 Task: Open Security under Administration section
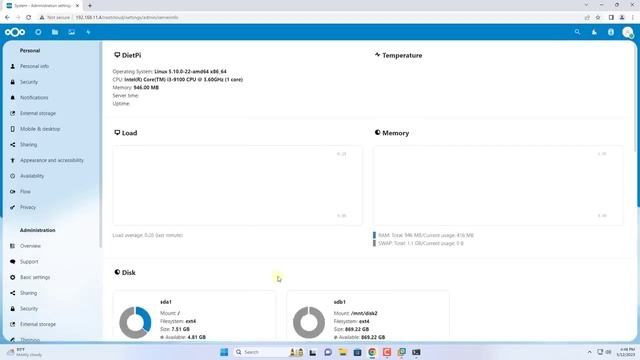[x=29, y=309]
